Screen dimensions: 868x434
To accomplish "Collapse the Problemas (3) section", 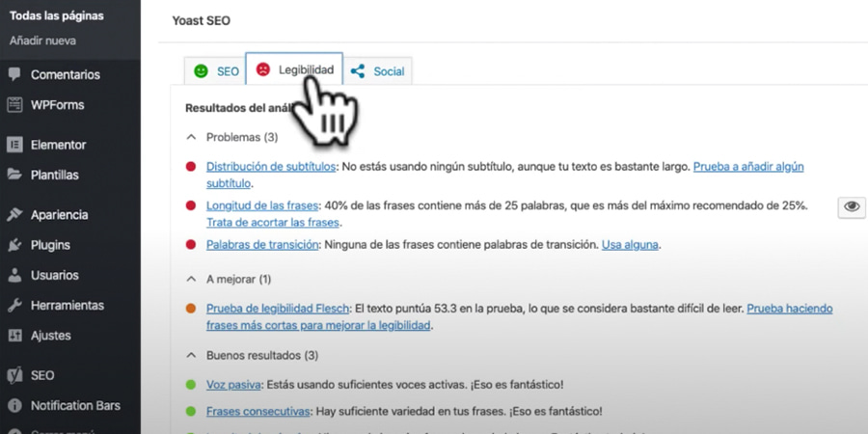I will [x=191, y=137].
